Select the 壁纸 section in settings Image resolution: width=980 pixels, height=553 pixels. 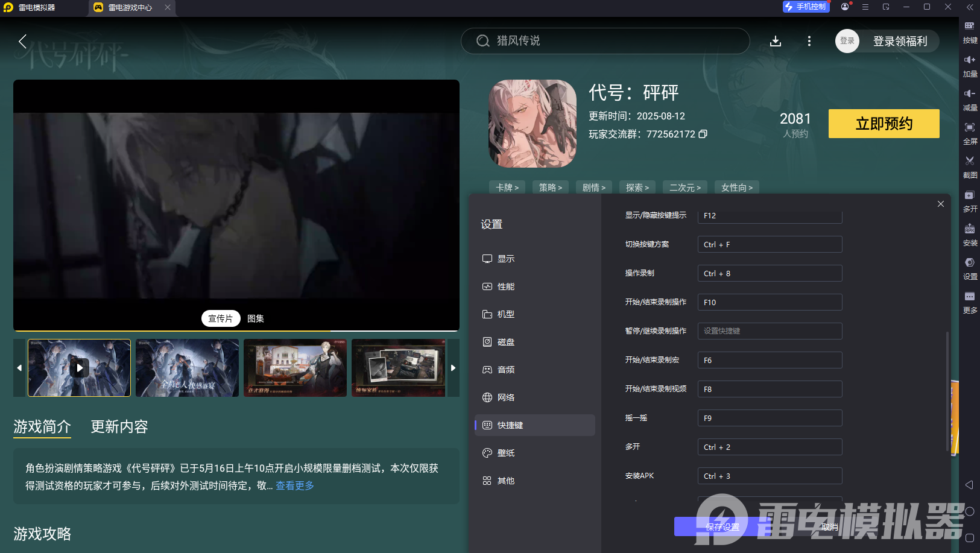(x=507, y=452)
